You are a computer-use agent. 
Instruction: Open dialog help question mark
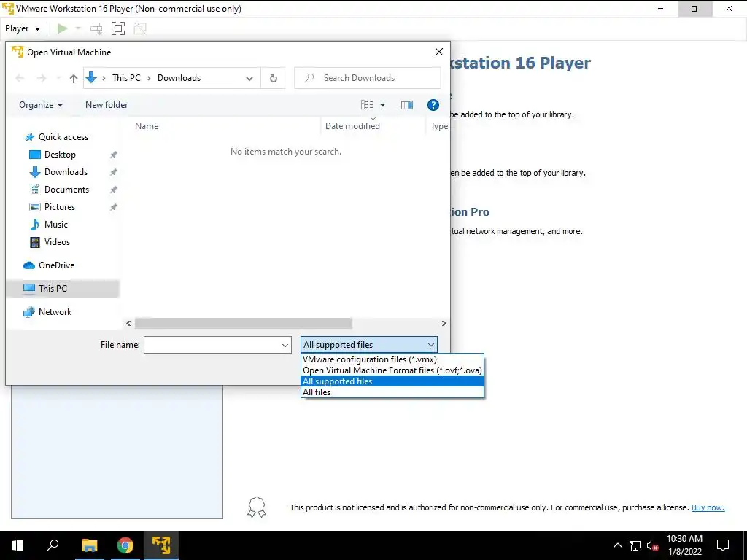pyautogui.click(x=433, y=105)
